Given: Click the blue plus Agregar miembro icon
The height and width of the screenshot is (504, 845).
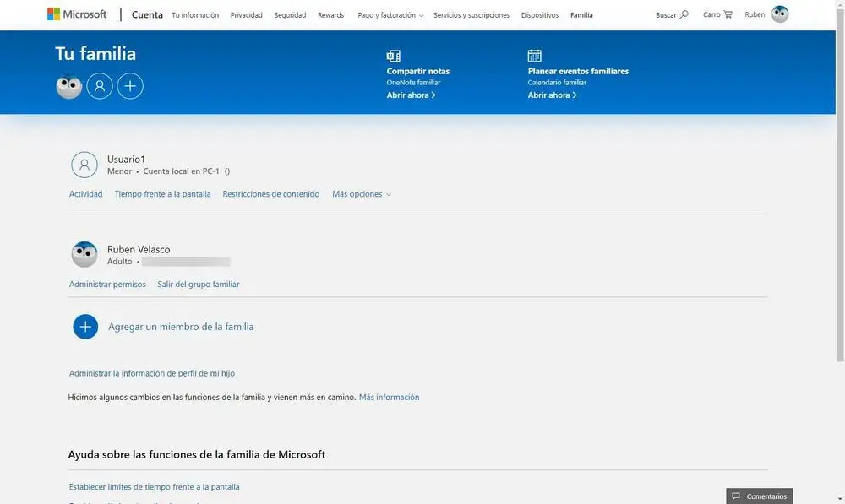Looking at the screenshot, I should tap(85, 327).
